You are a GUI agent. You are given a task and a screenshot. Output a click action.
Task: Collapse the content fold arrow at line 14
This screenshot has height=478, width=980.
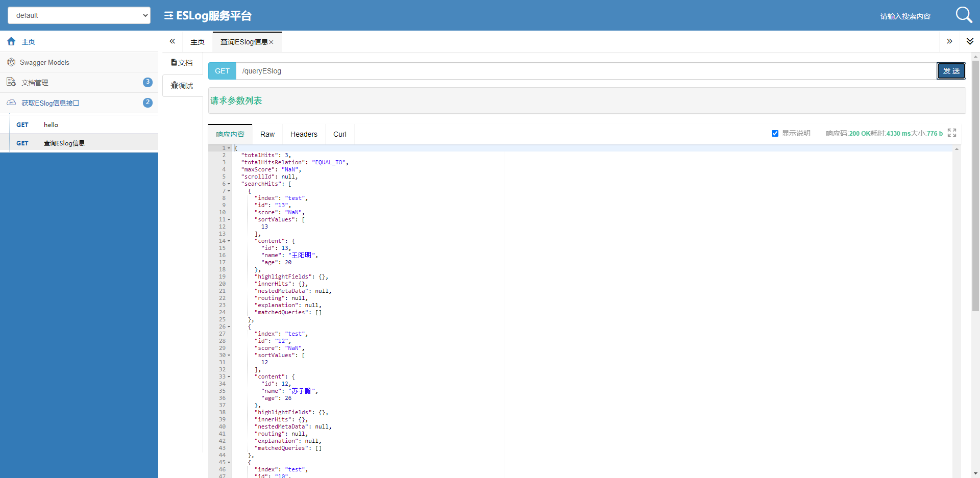229,241
